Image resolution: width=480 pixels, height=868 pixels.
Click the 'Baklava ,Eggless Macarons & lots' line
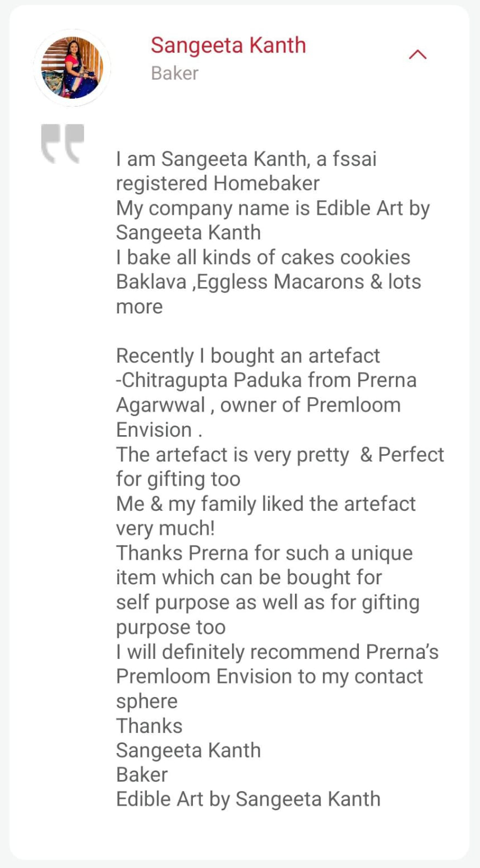(x=268, y=281)
